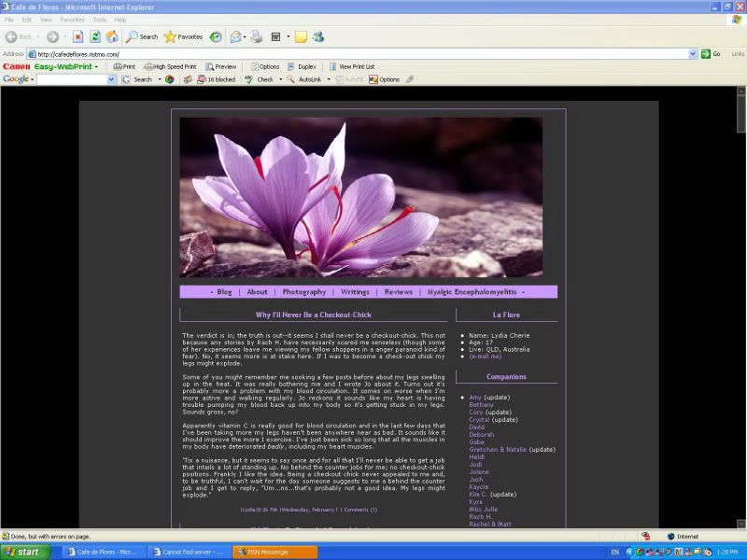
Task: Click the page icon in the address bar
Action: (32, 54)
